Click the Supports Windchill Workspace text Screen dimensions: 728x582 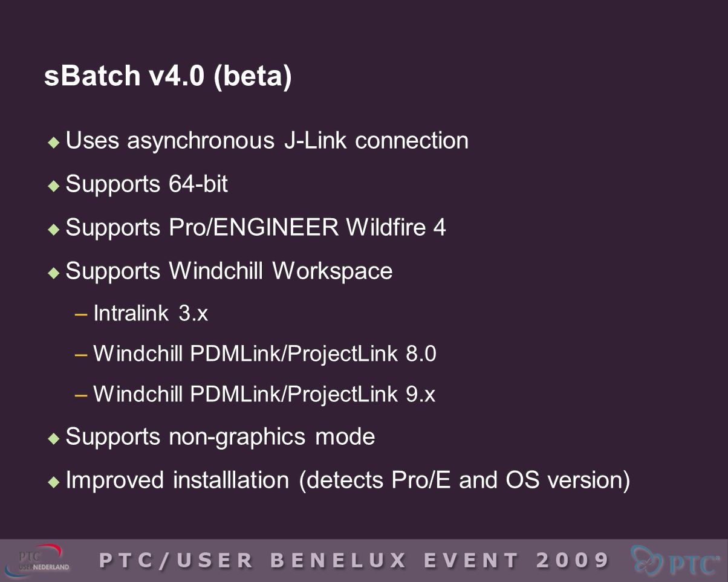[229, 271]
